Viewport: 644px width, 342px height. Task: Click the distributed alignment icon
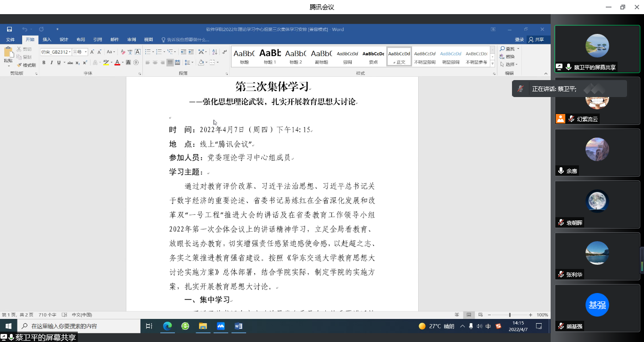point(177,63)
